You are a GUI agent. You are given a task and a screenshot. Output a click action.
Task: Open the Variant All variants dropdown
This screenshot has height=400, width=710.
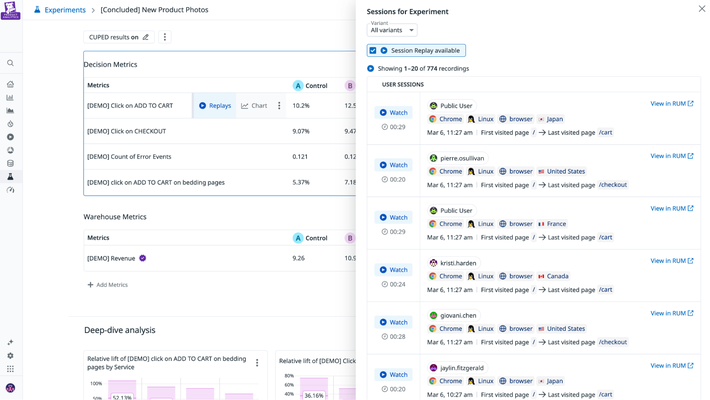392,30
